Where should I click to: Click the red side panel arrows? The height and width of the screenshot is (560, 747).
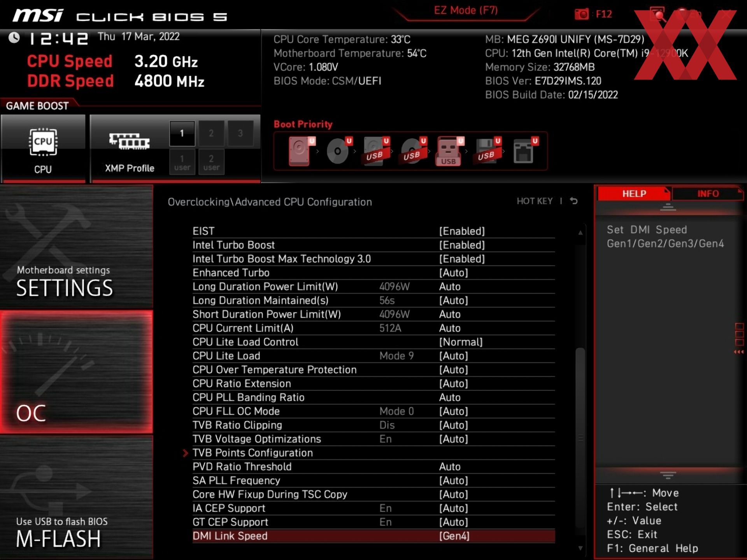(x=738, y=352)
